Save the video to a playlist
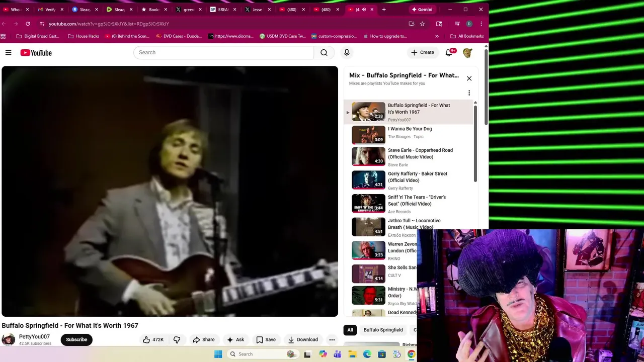This screenshot has height=362, width=644. (266, 340)
